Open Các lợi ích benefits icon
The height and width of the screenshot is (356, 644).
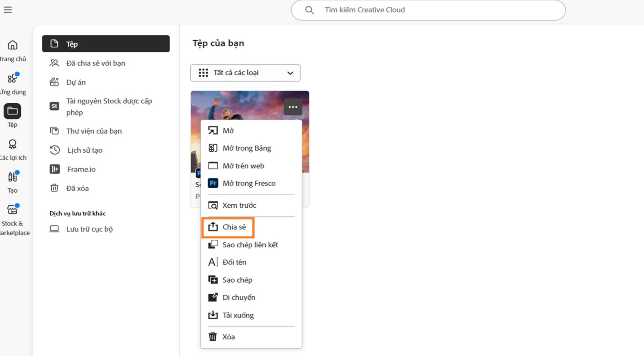12,144
